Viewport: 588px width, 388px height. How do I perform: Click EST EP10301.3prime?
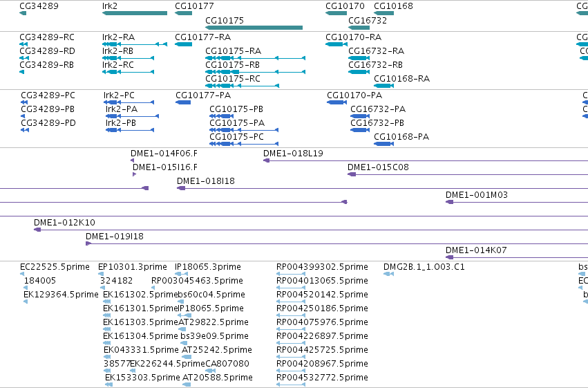tap(133, 267)
